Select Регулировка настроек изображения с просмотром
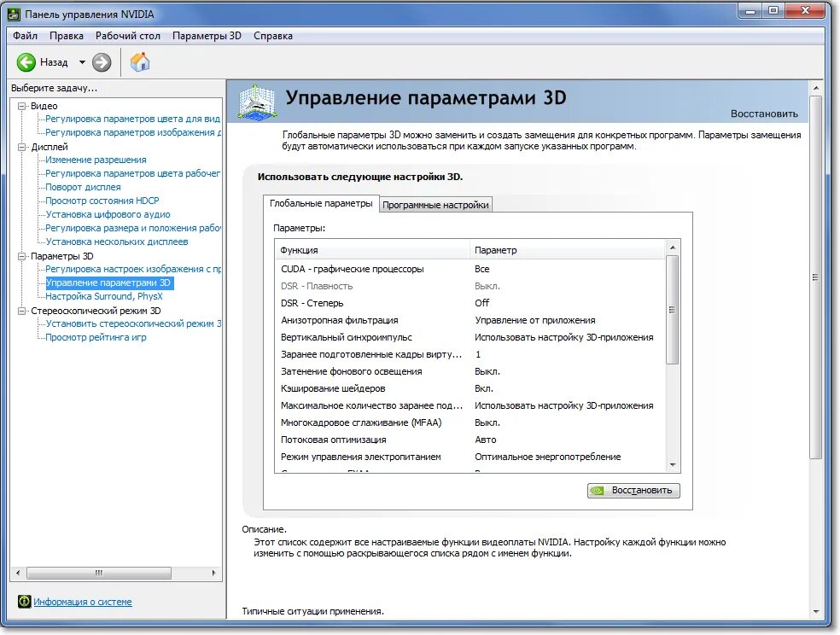The width and height of the screenshot is (840, 635). click(x=133, y=269)
